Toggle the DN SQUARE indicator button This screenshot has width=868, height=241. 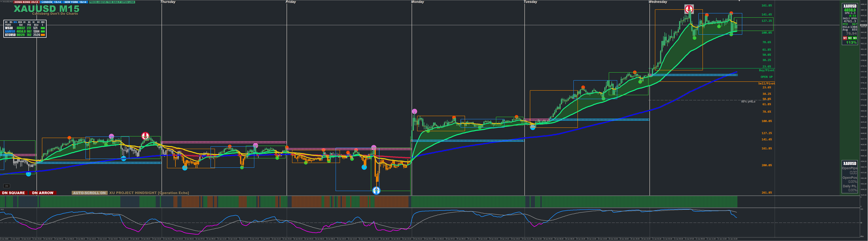[x=13, y=193]
